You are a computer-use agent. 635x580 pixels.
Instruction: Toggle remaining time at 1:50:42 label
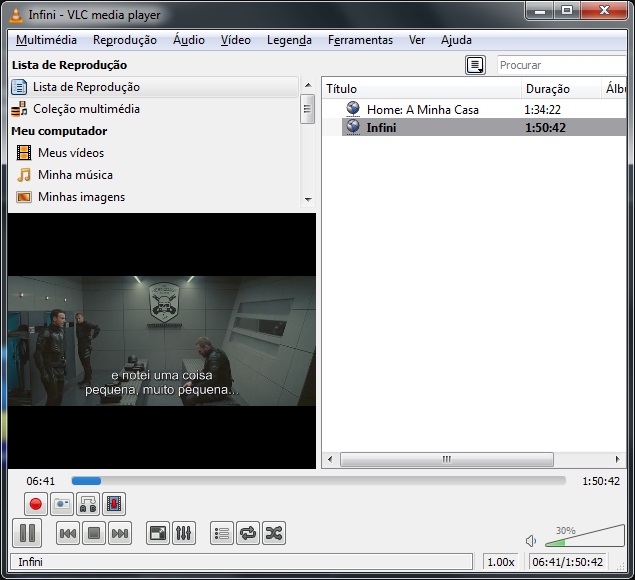click(x=601, y=481)
